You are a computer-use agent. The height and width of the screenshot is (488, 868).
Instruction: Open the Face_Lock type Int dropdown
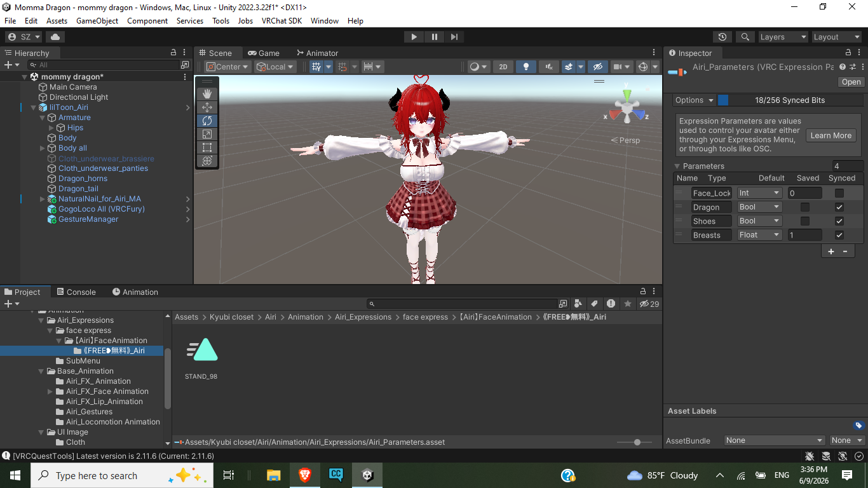pos(759,193)
